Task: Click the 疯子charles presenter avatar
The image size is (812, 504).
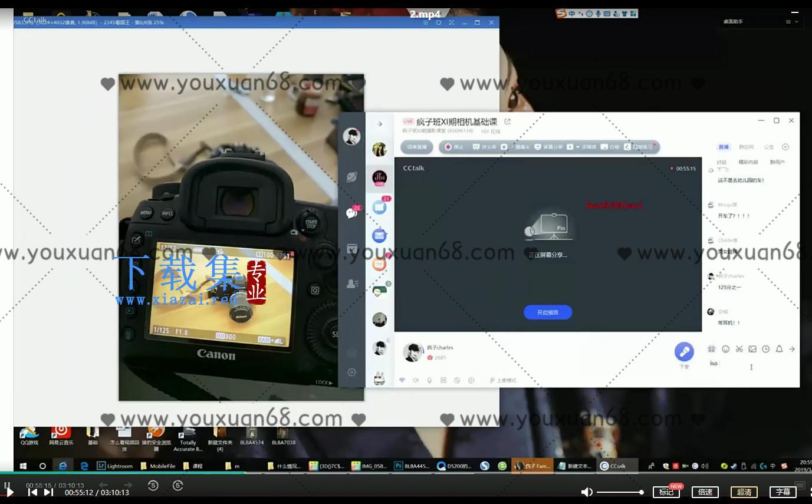Action: pyautogui.click(x=412, y=353)
